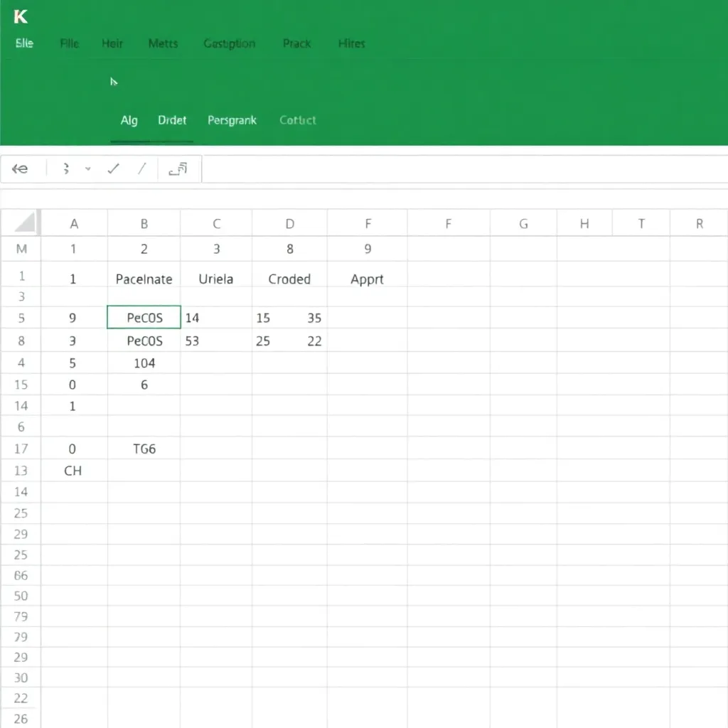Click the K app logo
The image size is (728, 728).
click(21, 17)
